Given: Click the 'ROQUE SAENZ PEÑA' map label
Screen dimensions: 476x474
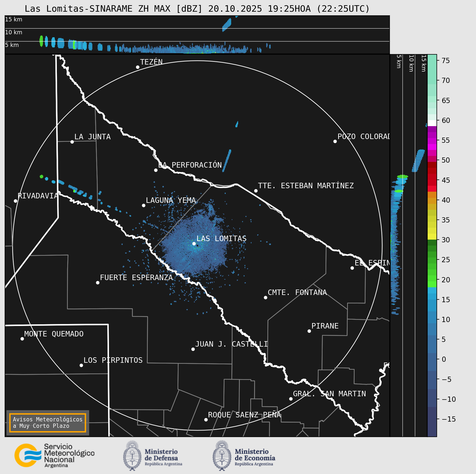Looking at the screenshot, I should tap(245, 415).
